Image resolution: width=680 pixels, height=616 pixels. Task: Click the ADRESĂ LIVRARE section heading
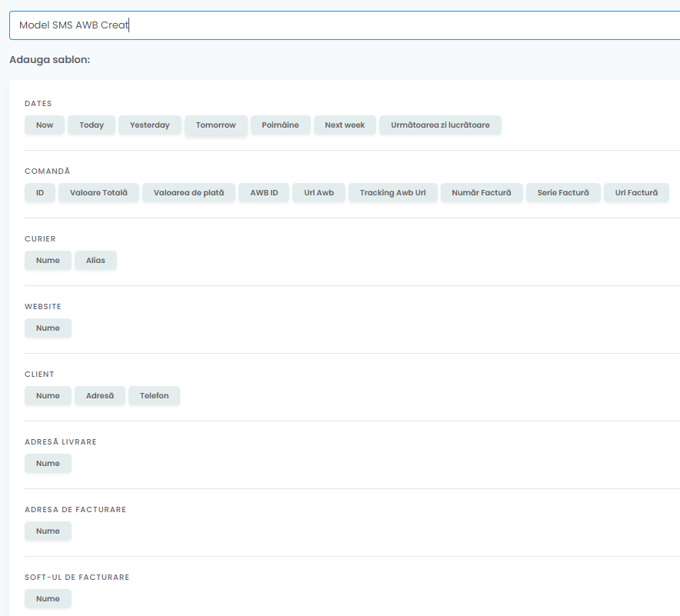(61, 441)
